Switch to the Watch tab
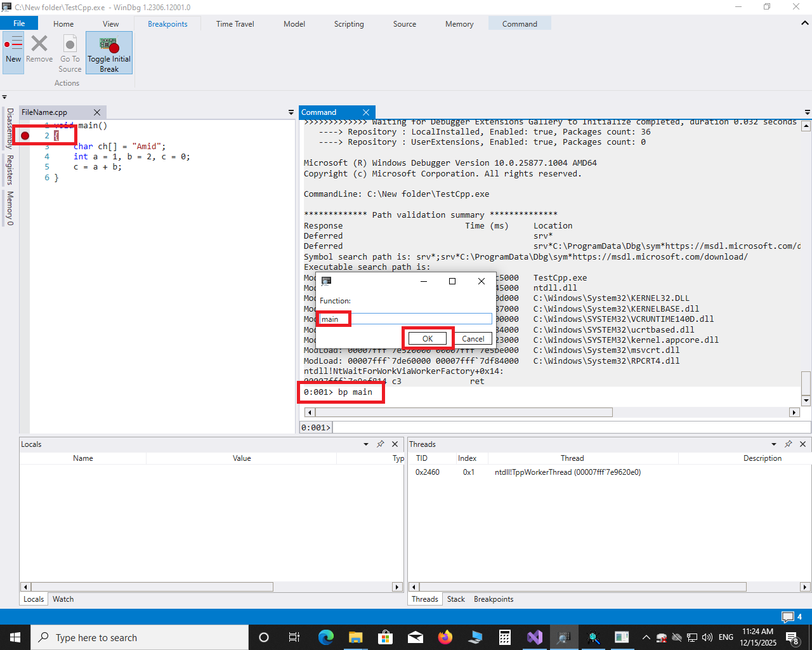Screen dimensions: 812x650 63,599
